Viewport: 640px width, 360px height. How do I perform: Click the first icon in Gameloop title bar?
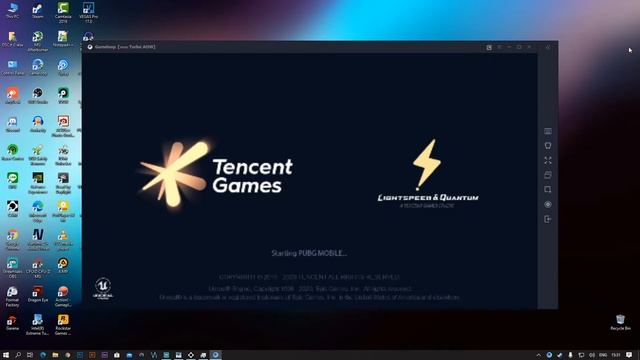[x=489, y=47]
